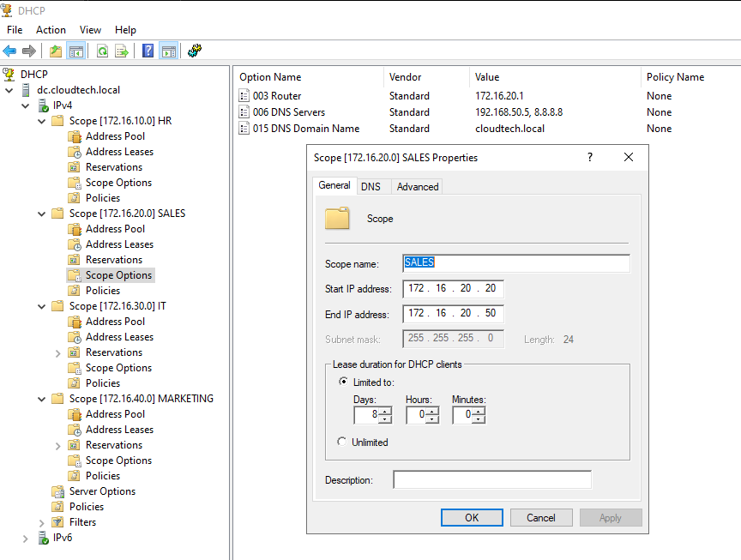Select Address Leases under MARKETING scope
741x560 pixels.
(119, 430)
